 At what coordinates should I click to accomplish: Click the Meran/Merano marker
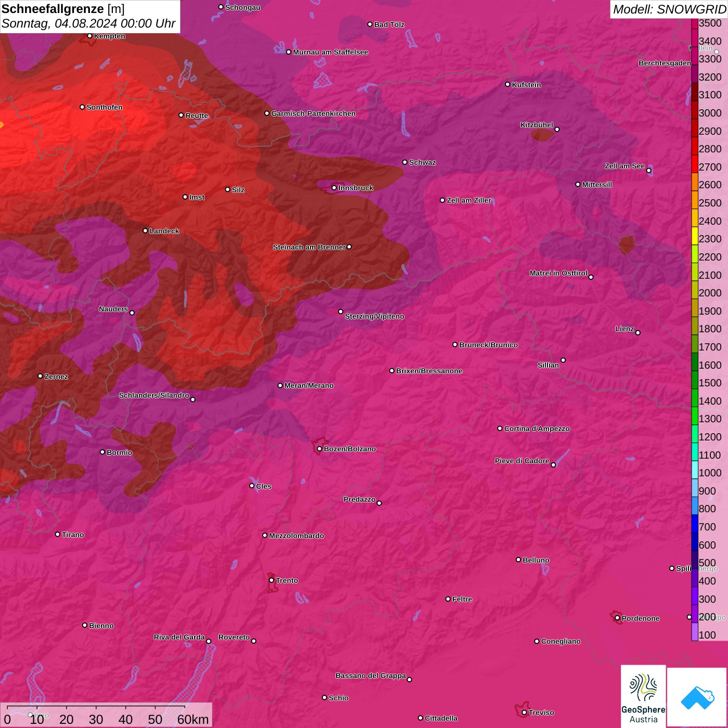click(280, 385)
